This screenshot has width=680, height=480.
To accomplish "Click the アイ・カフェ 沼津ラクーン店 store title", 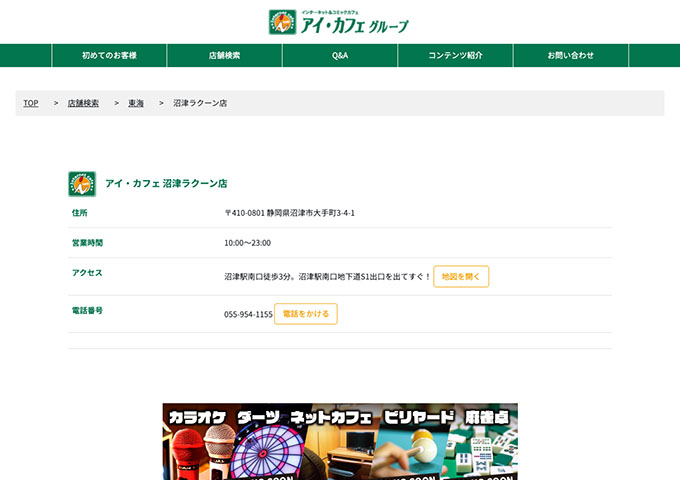I will [166, 183].
